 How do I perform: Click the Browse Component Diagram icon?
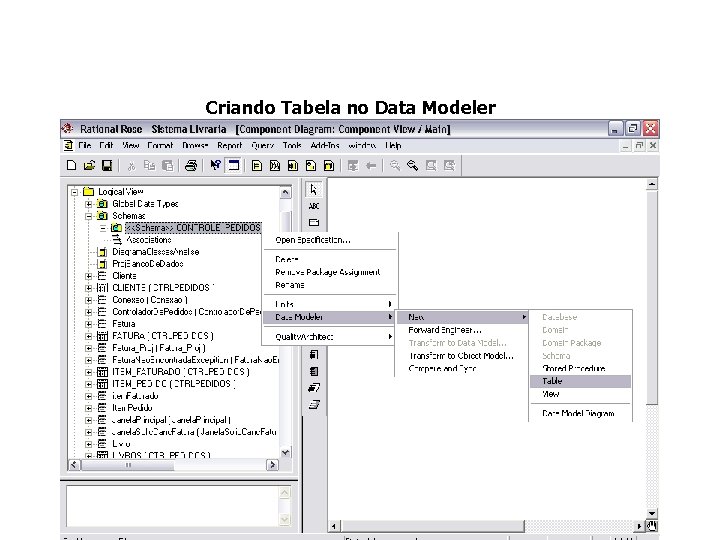click(293, 166)
